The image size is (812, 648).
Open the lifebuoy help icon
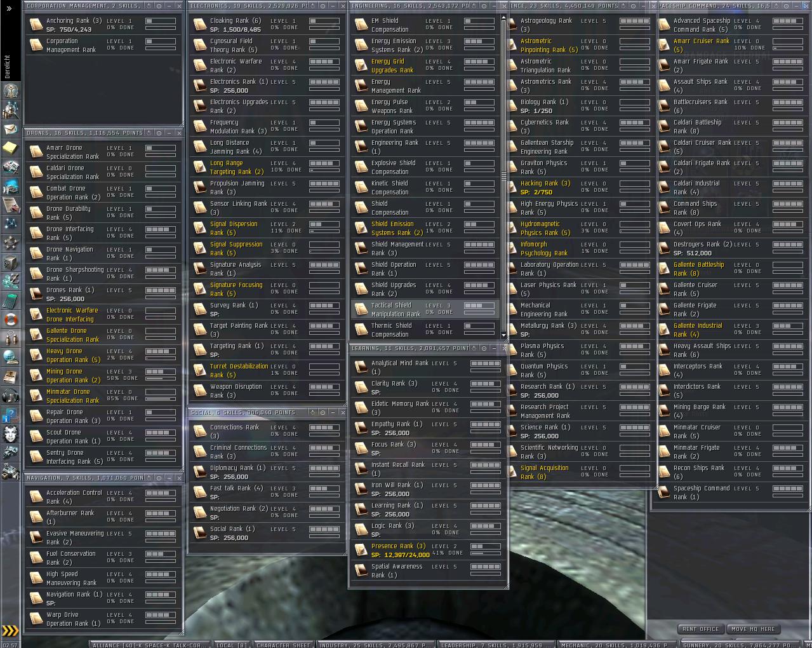tap(10, 320)
